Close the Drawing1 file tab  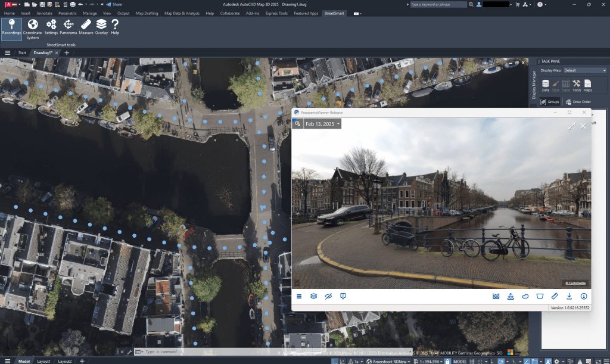point(57,53)
